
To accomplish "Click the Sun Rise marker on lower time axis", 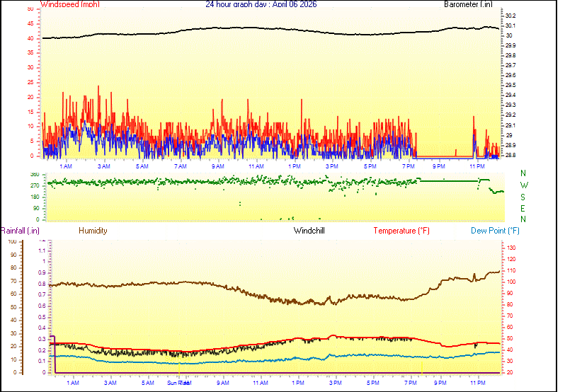I will (x=178, y=383).
